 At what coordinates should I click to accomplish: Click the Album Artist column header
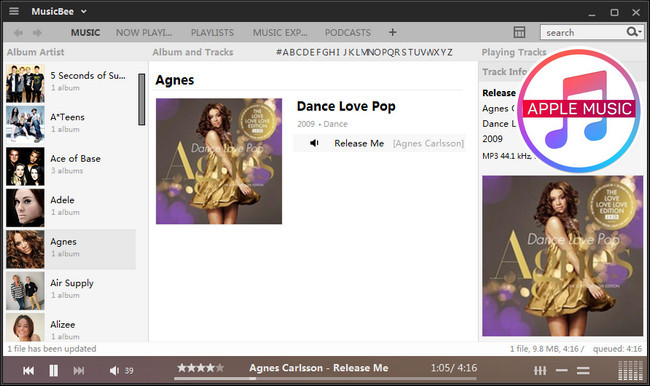pos(36,52)
